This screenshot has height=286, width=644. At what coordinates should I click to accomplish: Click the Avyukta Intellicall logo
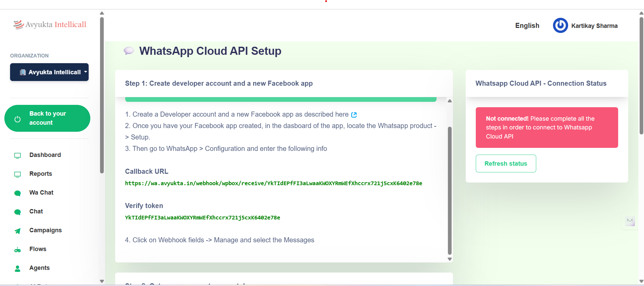(50, 25)
